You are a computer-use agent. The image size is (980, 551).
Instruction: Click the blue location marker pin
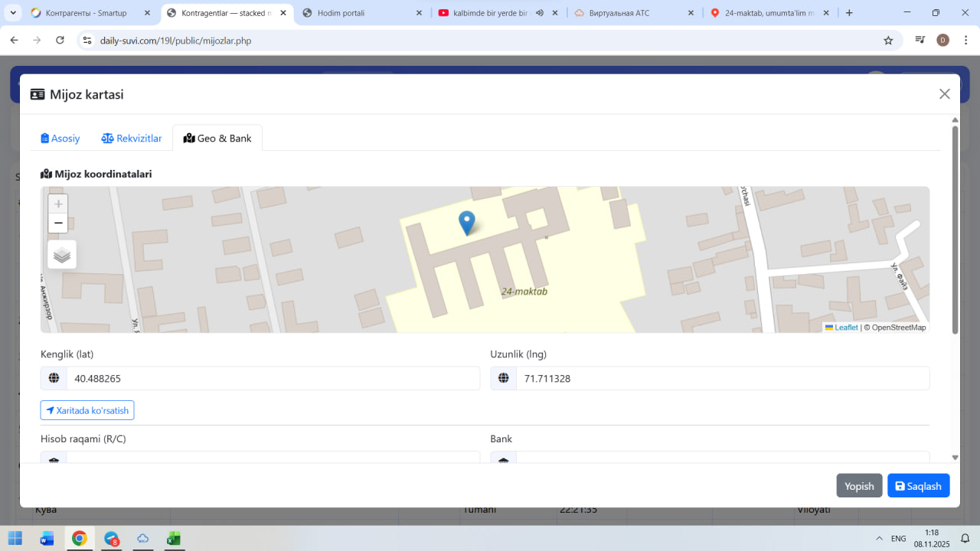(x=466, y=223)
